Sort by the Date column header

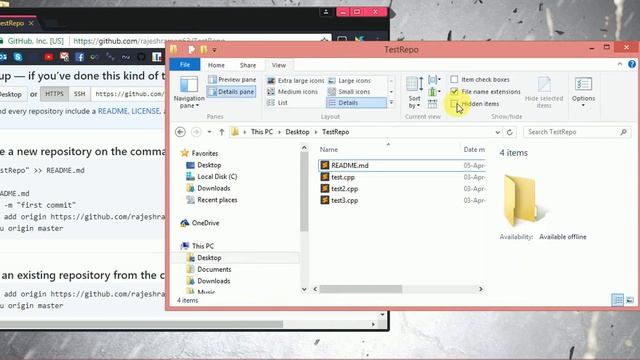pos(473,149)
